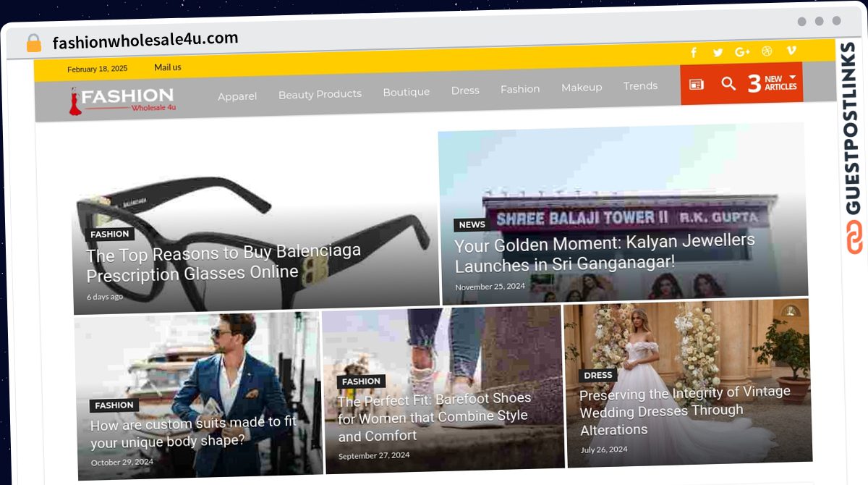
Task: Open Barefoot Shoes for Women article headline
Action: coord(434,417)
